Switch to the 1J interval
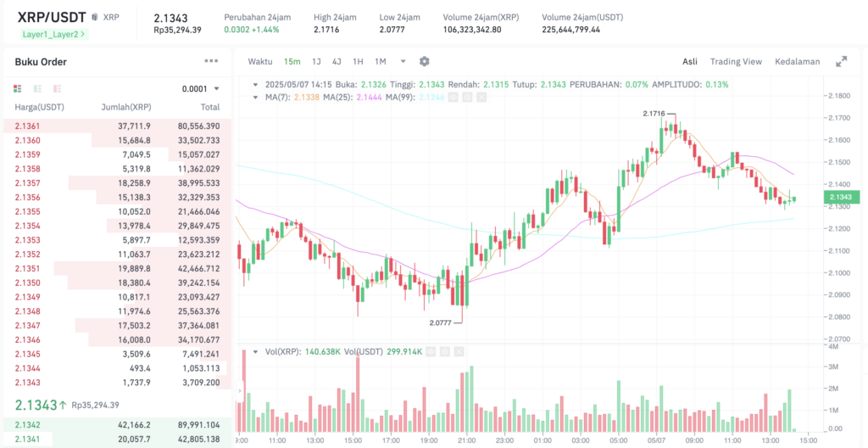 click(316, 62)
